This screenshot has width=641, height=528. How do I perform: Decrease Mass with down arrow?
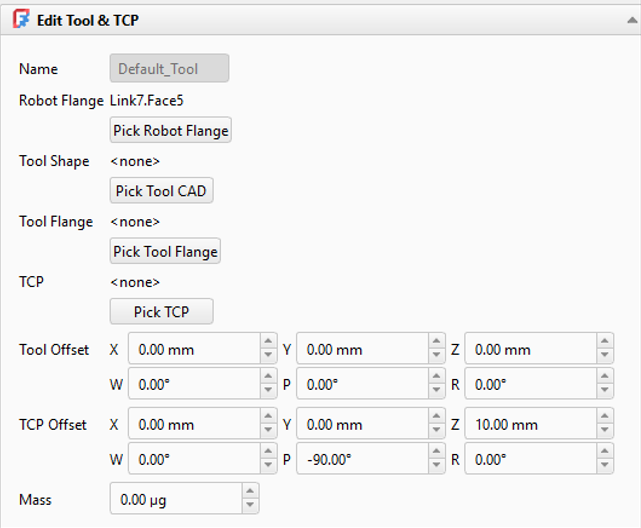250,505
